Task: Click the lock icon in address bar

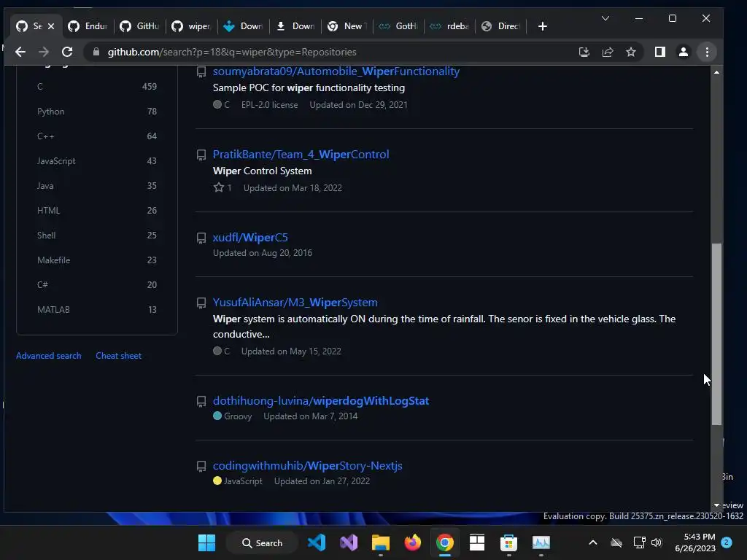Action: pyautogui.click(x=96, y=52)
